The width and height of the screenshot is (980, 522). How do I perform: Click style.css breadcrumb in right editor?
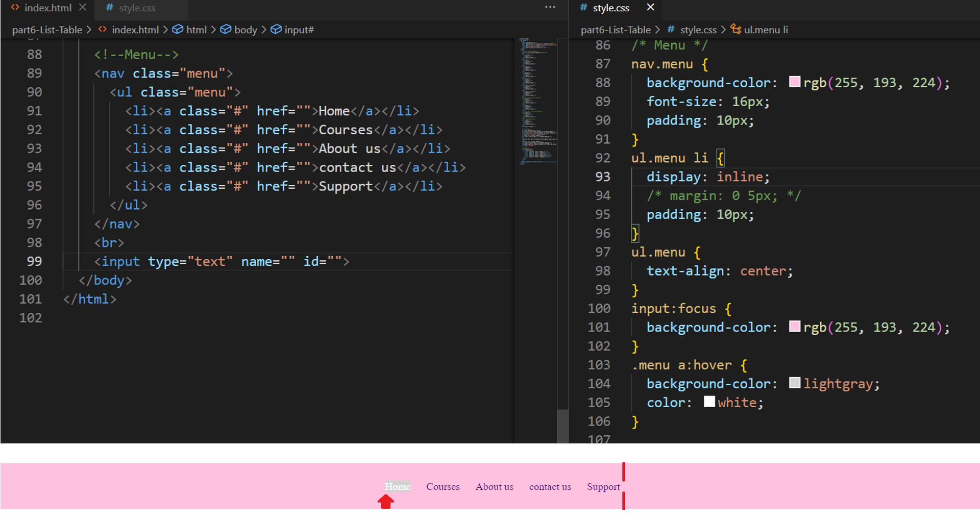[698, 30]
